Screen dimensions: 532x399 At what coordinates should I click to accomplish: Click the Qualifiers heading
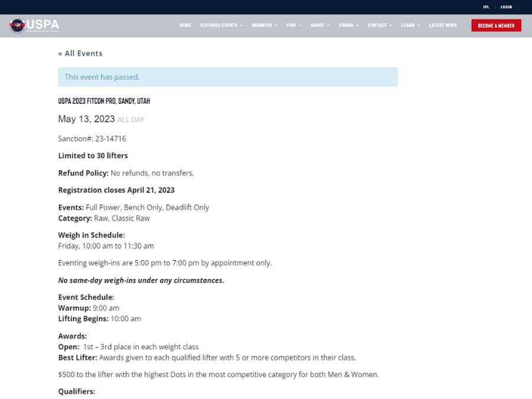pos(77,391)
